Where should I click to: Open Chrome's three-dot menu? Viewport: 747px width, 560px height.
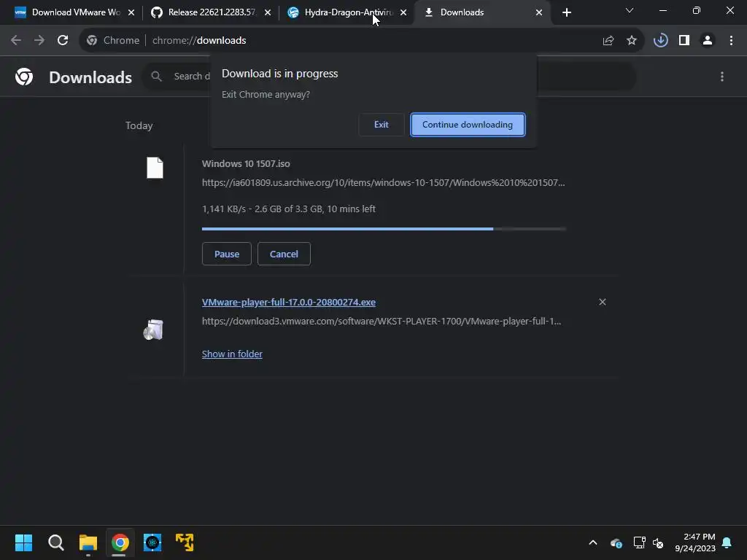coord(731,41)
